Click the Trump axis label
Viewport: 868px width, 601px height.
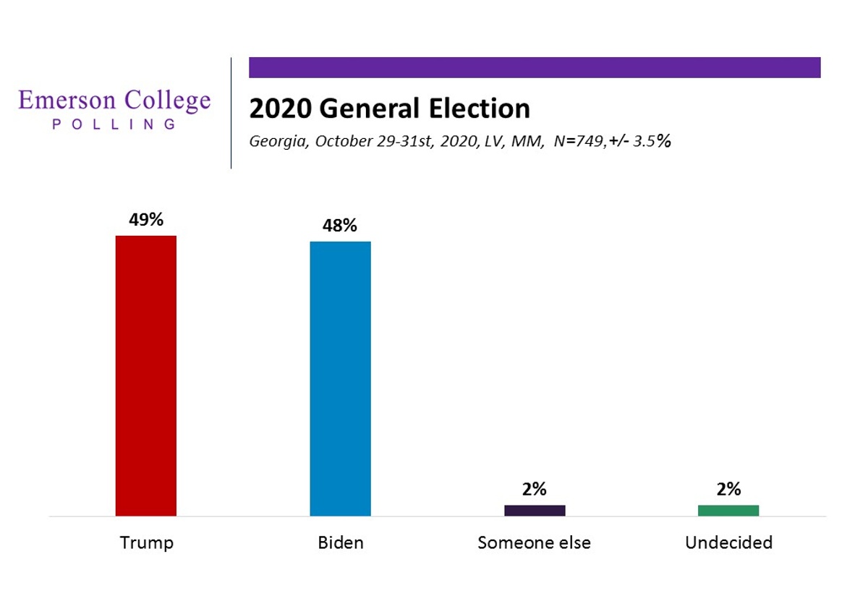tap(146, 542)
